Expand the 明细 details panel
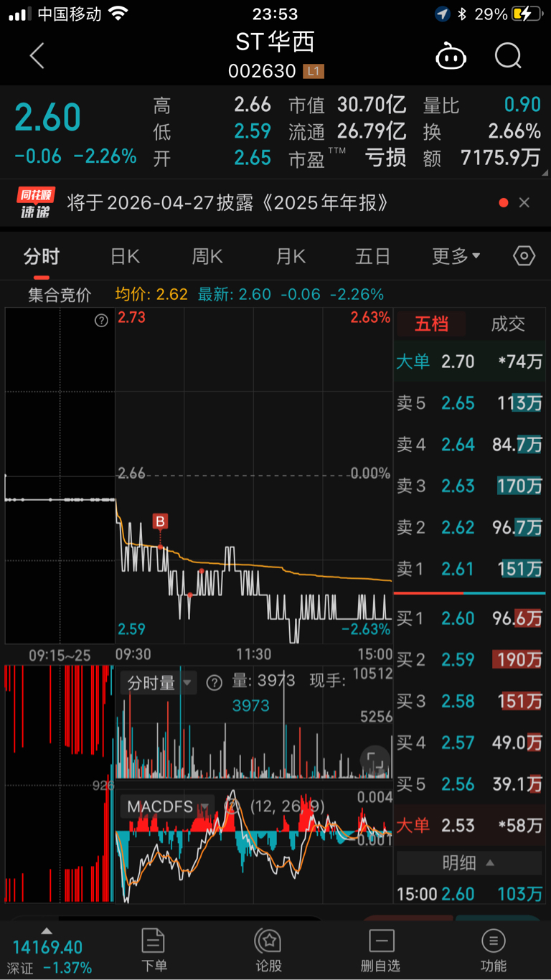This screenshot has width=551, height=980. (x=469, y=863)
